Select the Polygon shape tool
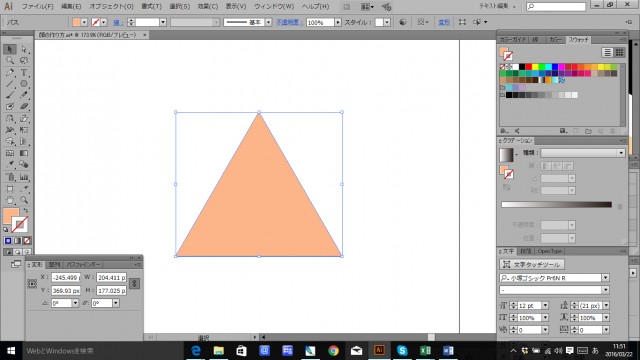Screen dimensions: 640x360 click(x=24, y=84)
